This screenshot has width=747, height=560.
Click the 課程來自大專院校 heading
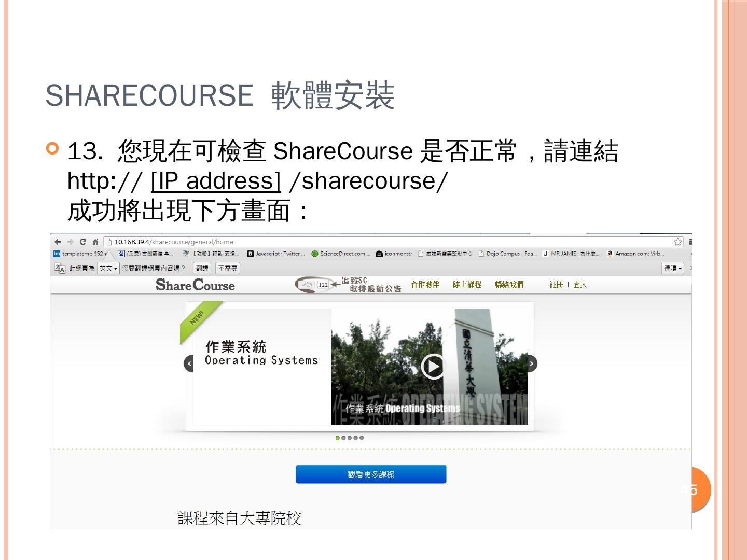point(240,518)
